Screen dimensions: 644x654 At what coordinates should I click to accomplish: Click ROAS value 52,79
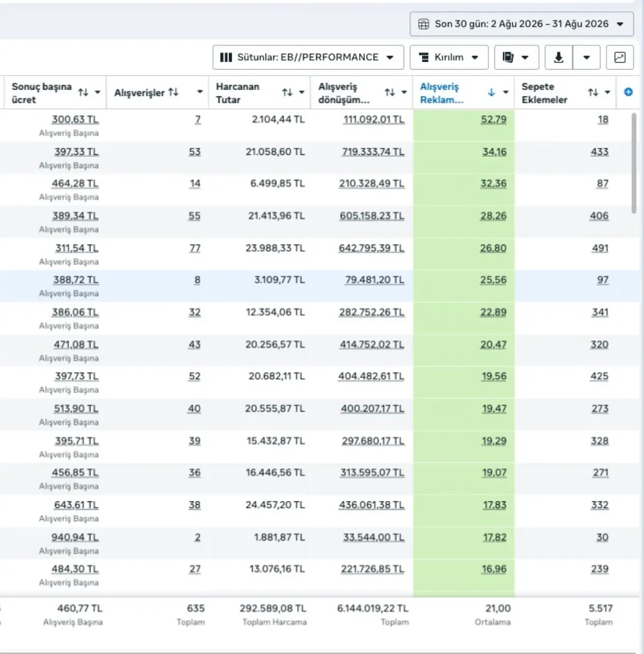(494, 120)
